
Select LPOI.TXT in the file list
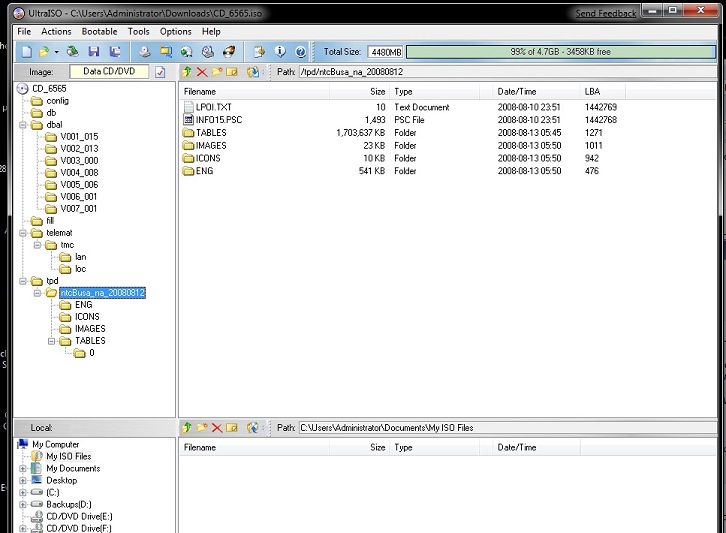point(213,107)
